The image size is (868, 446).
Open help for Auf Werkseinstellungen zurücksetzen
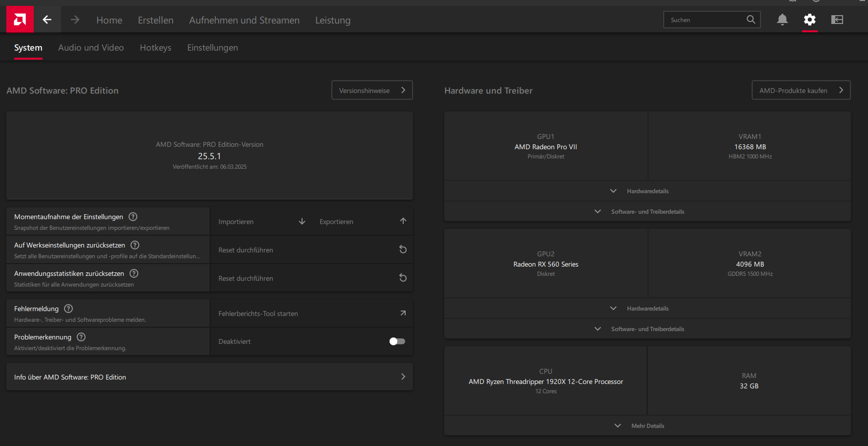(135, 245)
